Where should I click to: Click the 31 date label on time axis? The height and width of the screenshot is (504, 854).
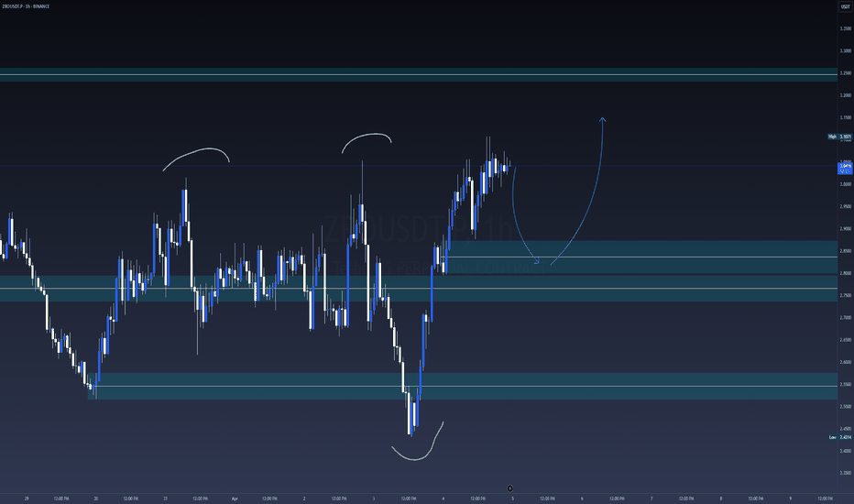coord(166,499)
